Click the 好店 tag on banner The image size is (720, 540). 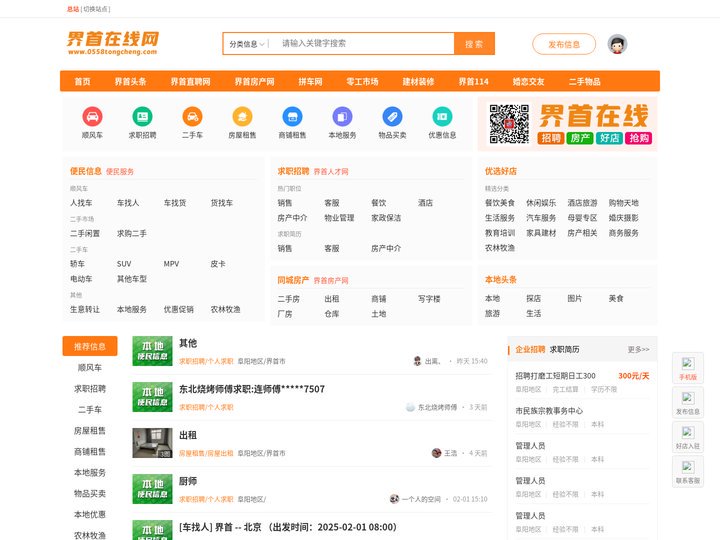point(609,138)
